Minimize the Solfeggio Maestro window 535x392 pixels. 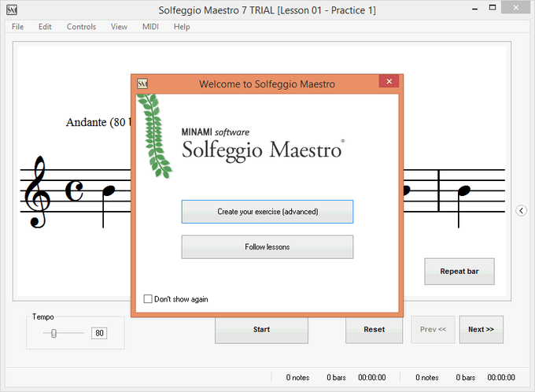coord(474,9)
